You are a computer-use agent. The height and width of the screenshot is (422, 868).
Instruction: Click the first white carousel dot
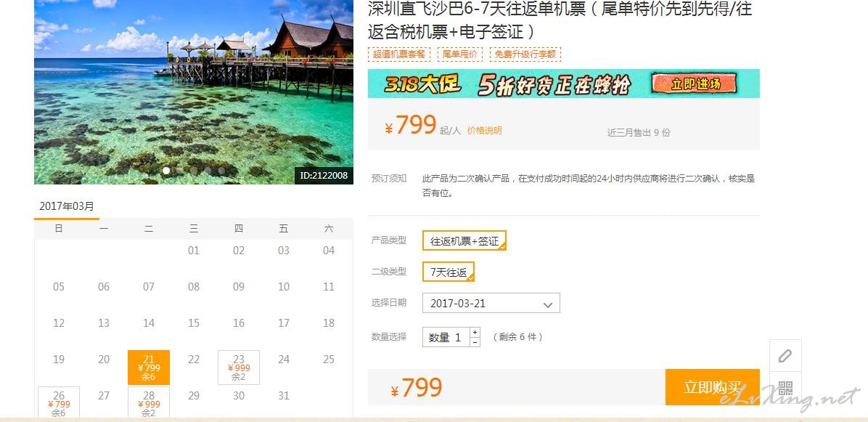[x=166, y=171]
